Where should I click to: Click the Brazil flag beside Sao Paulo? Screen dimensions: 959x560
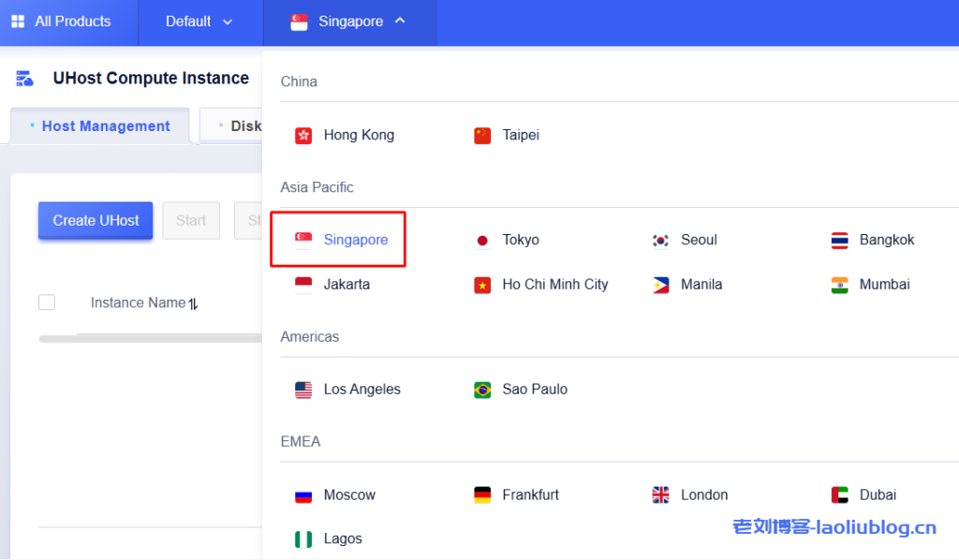[x=482, y=390]
